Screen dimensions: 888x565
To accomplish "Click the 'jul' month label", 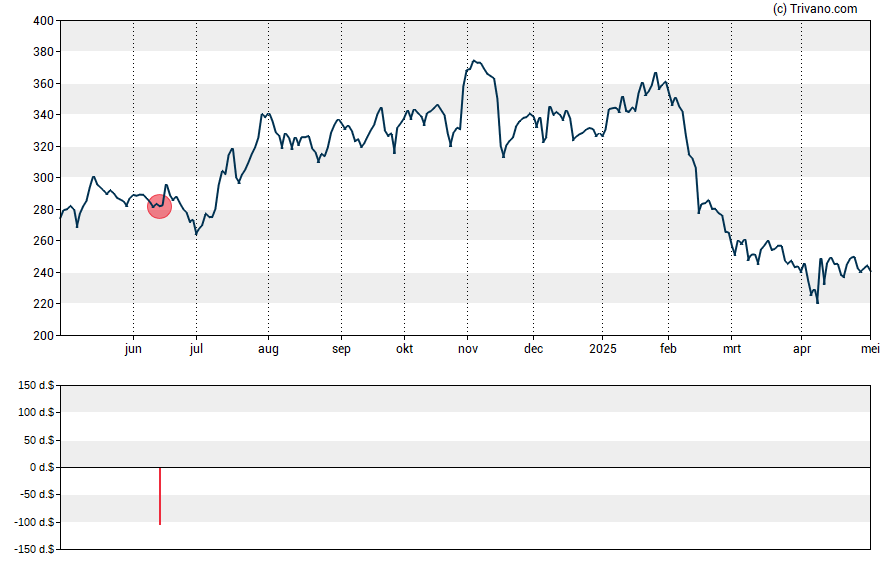I will click(x=197, y=349).
